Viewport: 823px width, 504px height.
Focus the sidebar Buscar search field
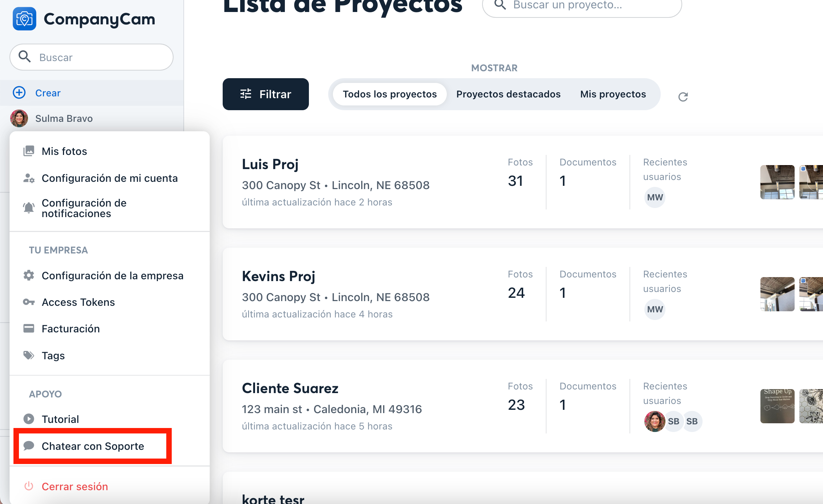91,57
